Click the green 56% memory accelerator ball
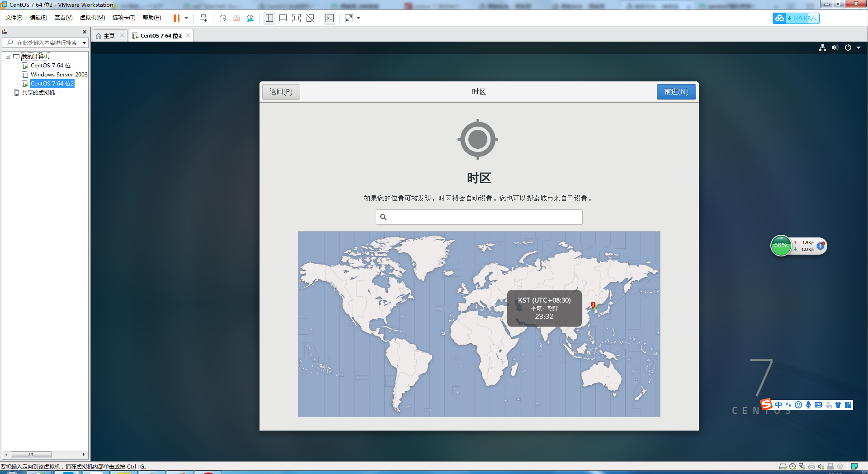Screen dimensions: 868x474 coord(781,246)
